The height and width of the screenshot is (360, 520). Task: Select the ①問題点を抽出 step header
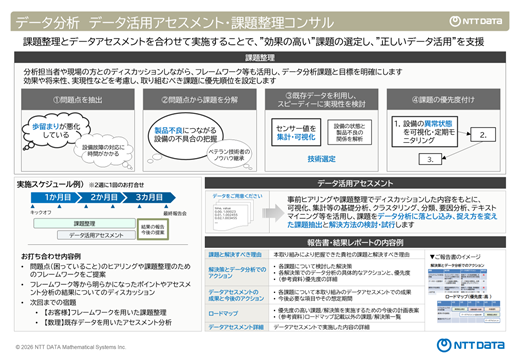[78, 99]
